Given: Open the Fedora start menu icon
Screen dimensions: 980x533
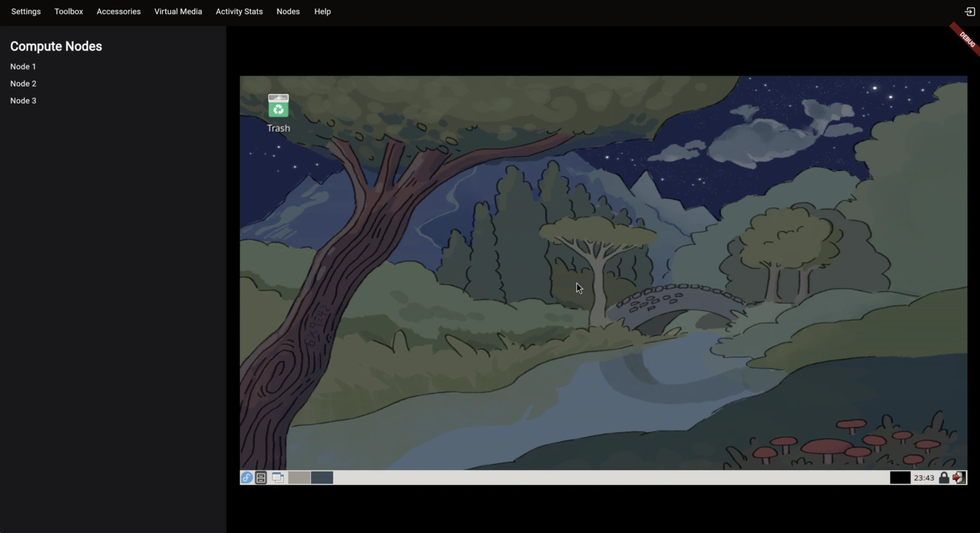Looking at the screenshot, I should point(247,477).
